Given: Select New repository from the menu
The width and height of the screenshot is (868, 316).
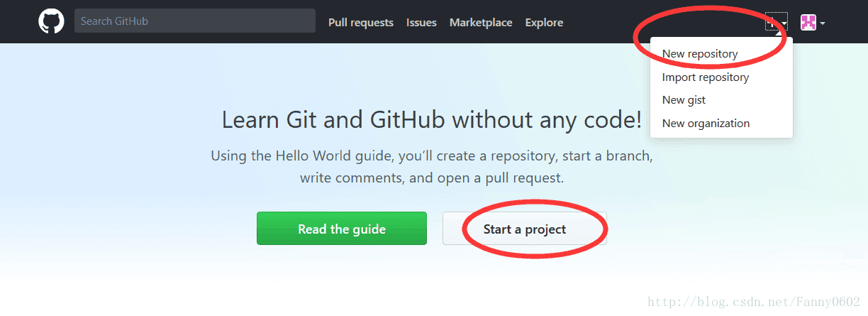Looking at the screenshot, I should click(x=700, y=54).
